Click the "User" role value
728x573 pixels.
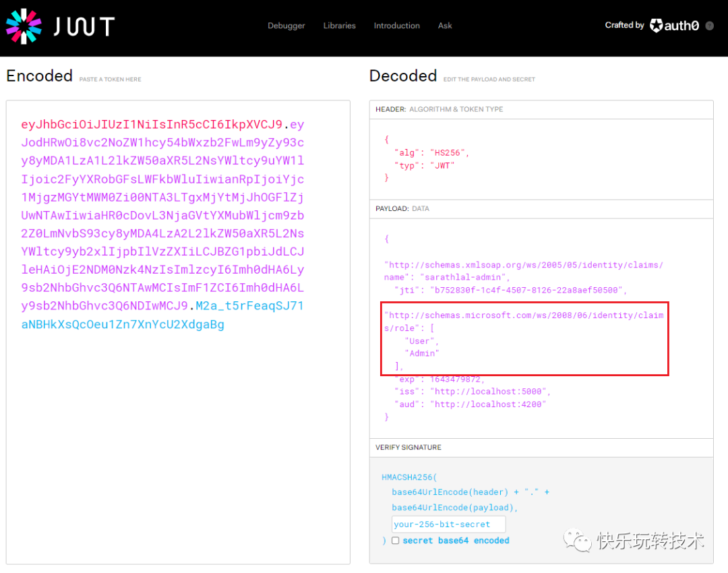pyautogui.click(x=419, y=341)
